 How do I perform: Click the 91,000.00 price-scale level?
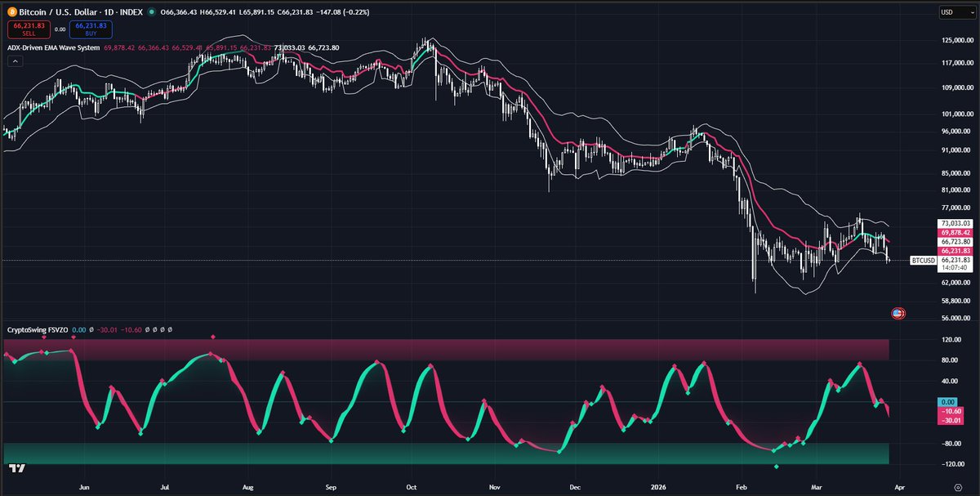click(955, 150)
